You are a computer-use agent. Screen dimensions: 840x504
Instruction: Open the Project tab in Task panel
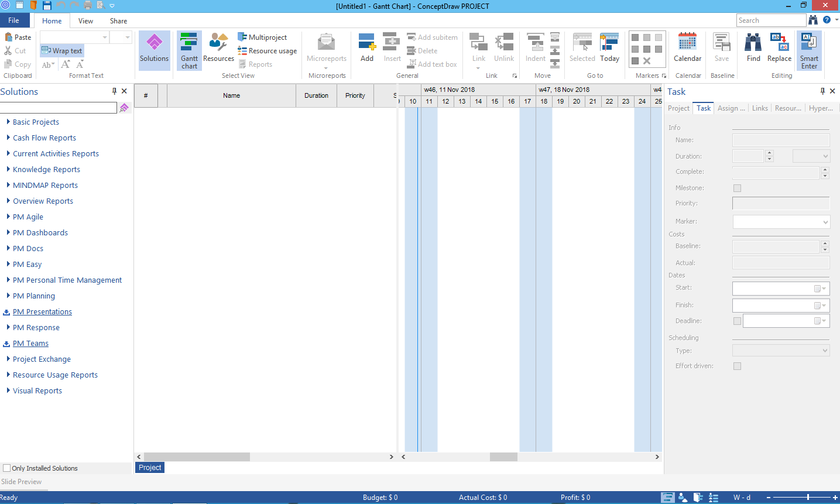click(678, 108)
